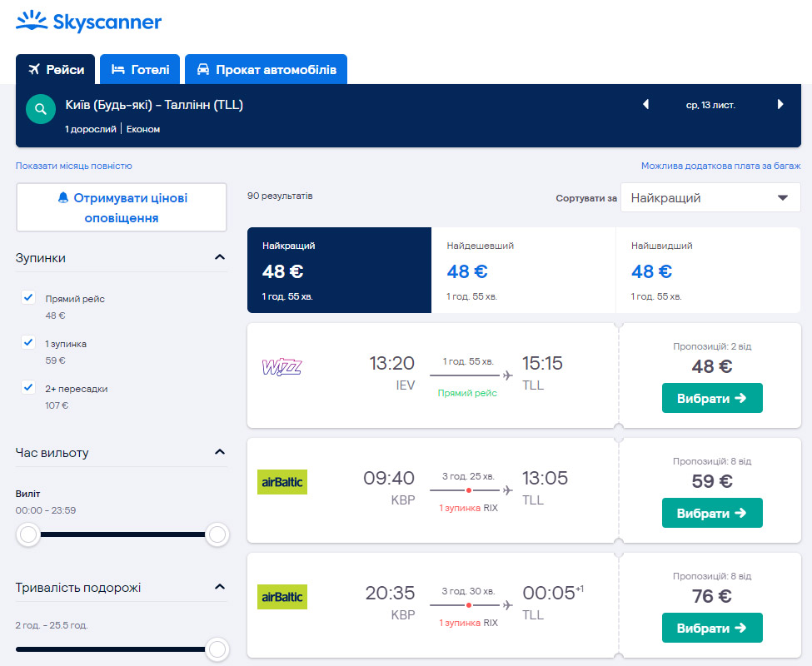Click the green search magnifier icon
Viewport: 812px width, 666px height.
(x=41, y=109)
